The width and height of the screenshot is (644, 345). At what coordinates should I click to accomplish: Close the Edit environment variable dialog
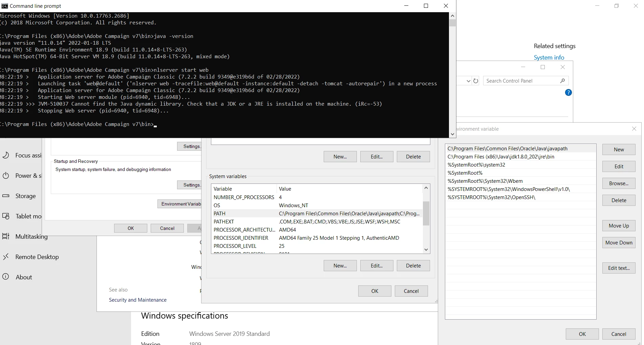click(634, 129)
